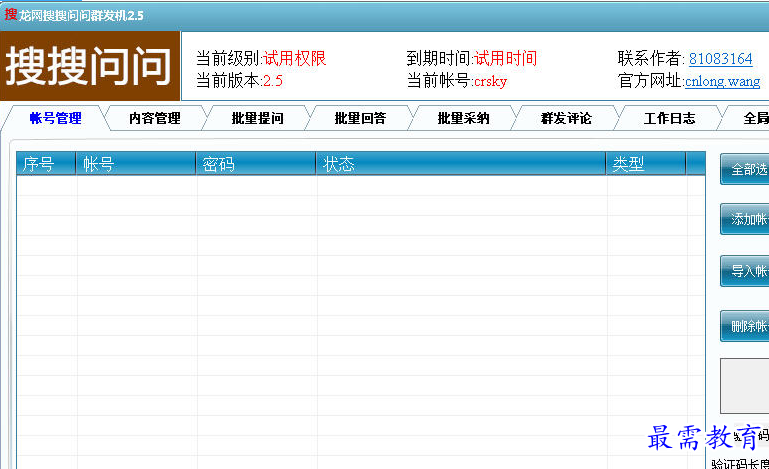Click the 搜搜问问 brown logo banner
Image resolution: width=769 pixels, height=469 pixels.
pyautogui.click(x=90, y=66)
